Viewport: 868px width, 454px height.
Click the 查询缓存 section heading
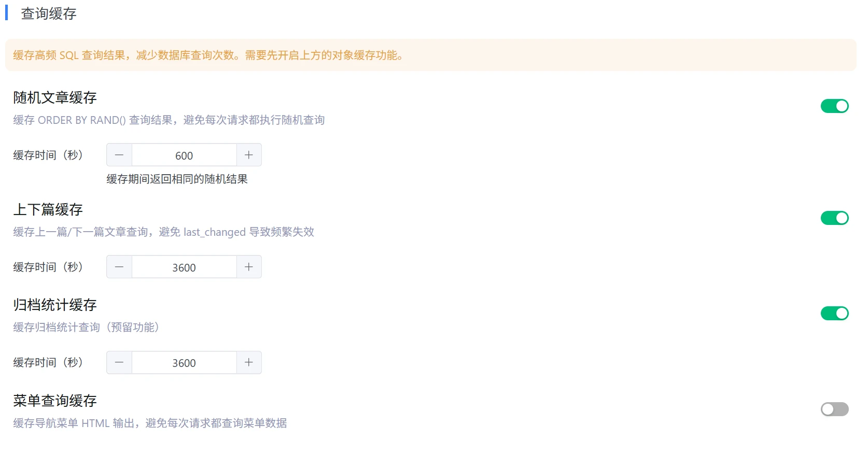point(49,14)
